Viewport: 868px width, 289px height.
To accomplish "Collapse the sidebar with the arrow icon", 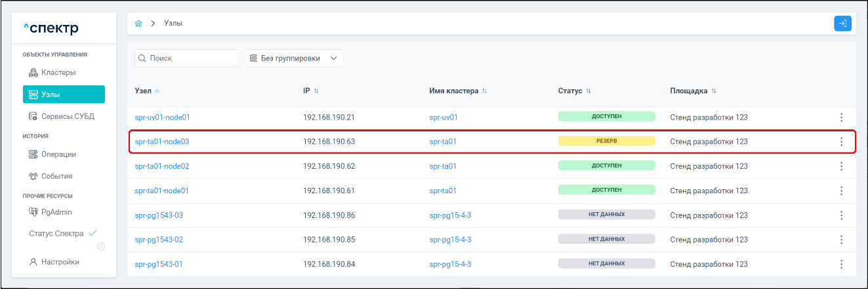I will (101, 247).
